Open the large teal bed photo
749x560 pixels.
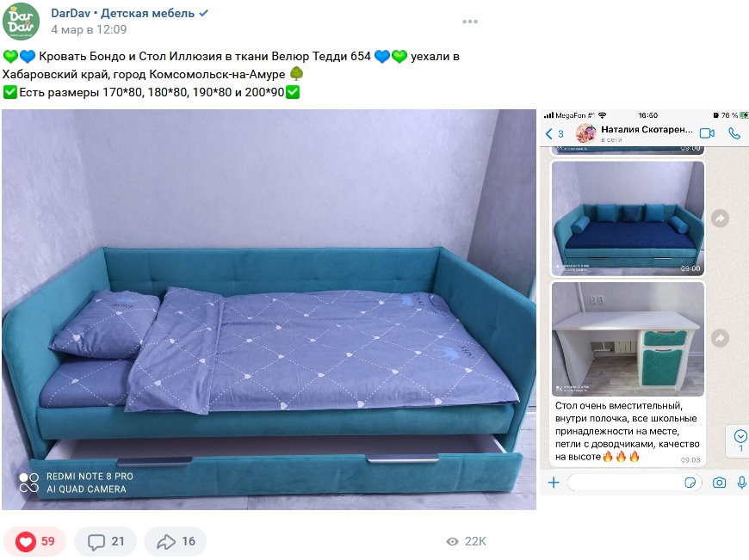point(269,310)
